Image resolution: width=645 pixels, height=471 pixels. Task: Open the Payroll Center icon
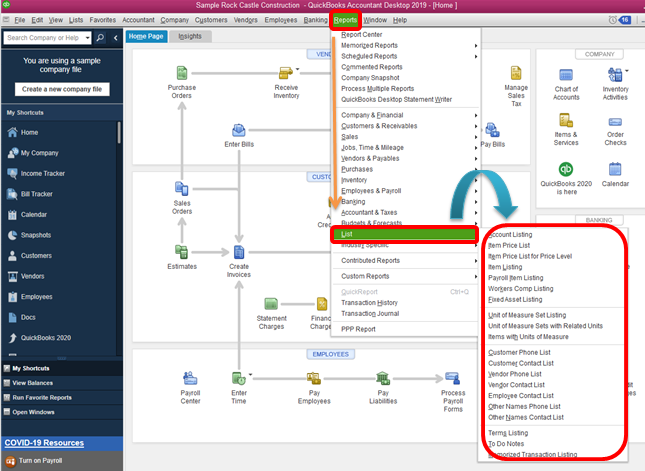190,378
